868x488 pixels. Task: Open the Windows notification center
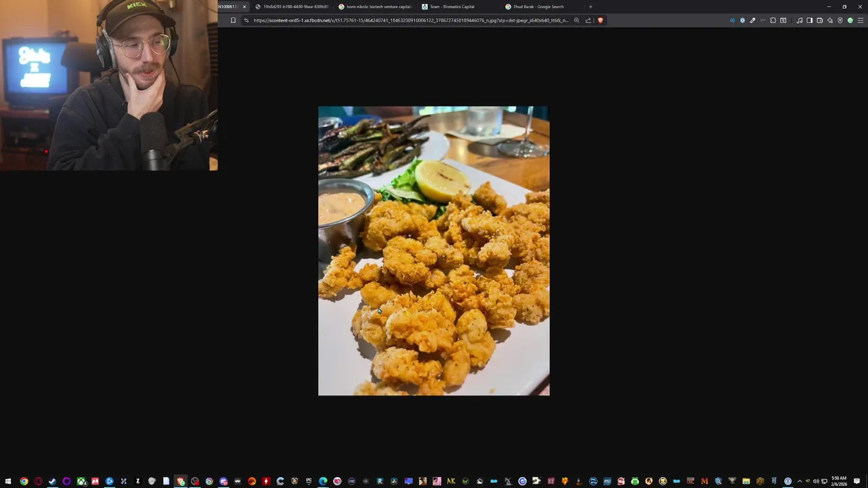[x=857, y=481]
